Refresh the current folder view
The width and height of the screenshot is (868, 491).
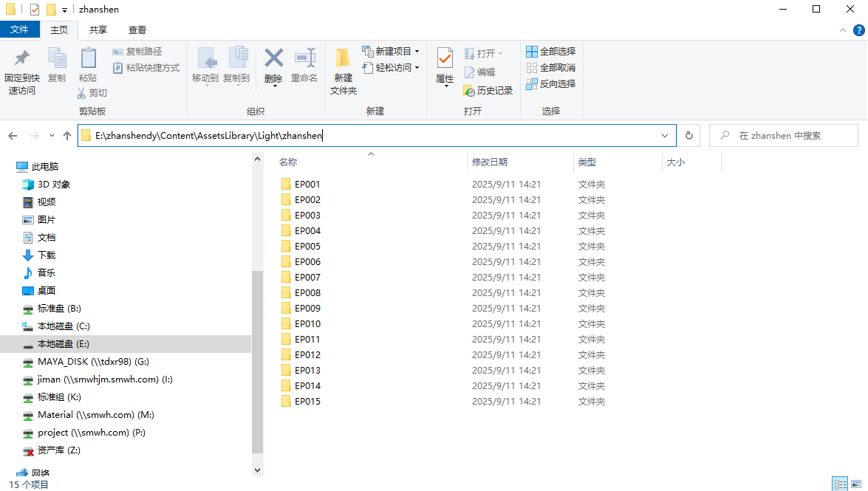tap(688, 136)
